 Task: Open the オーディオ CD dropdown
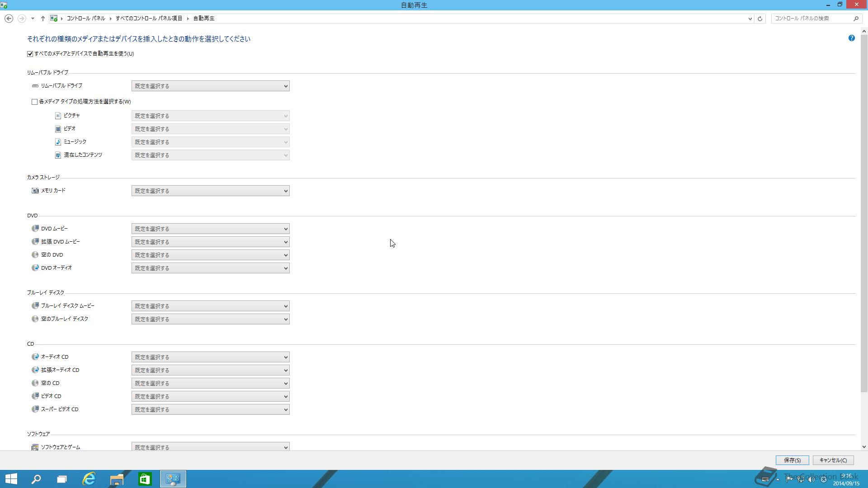pyautogui.click(x=211, y=357)
